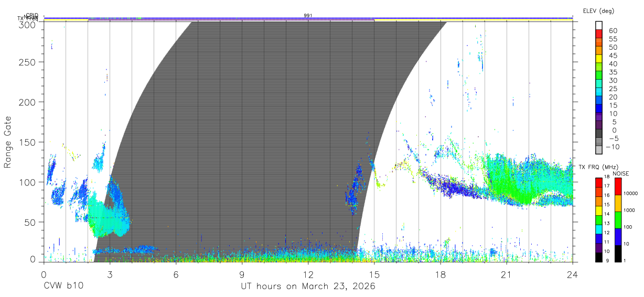Click the '1000' label on NOISE colorbar

pyautogui.click(x=629, y=210)
